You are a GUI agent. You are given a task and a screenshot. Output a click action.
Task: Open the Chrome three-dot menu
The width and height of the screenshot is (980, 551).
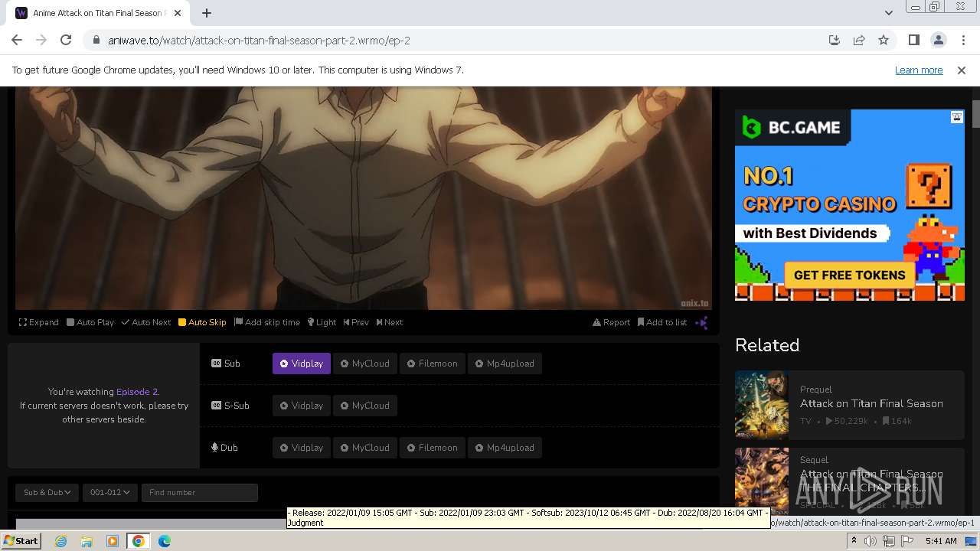pyautogui.click(x=963, y=41)
